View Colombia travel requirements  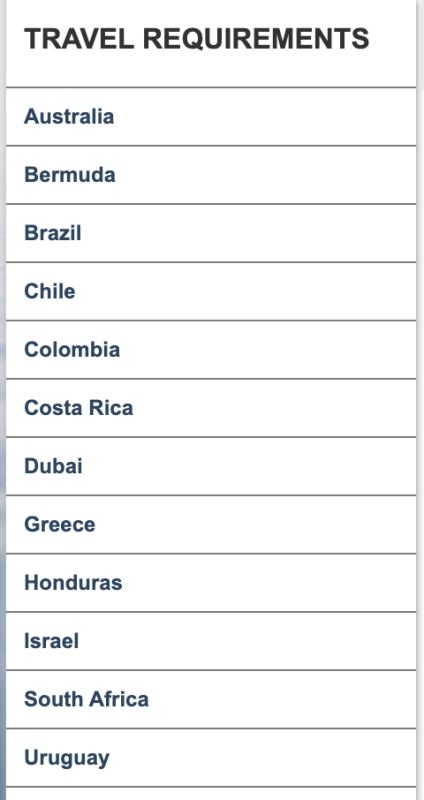pyautogui.click(x=72, y=349)
